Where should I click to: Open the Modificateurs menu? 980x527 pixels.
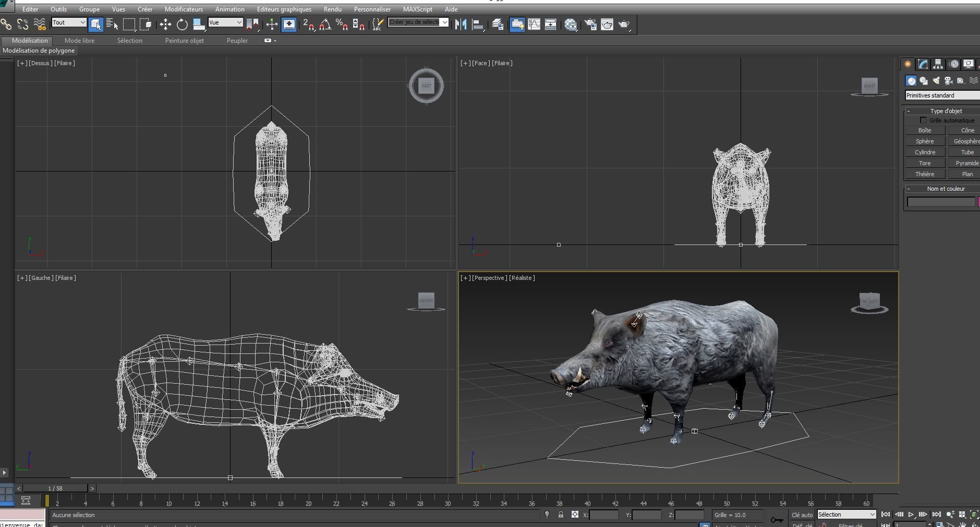click(x=184, y=9)
